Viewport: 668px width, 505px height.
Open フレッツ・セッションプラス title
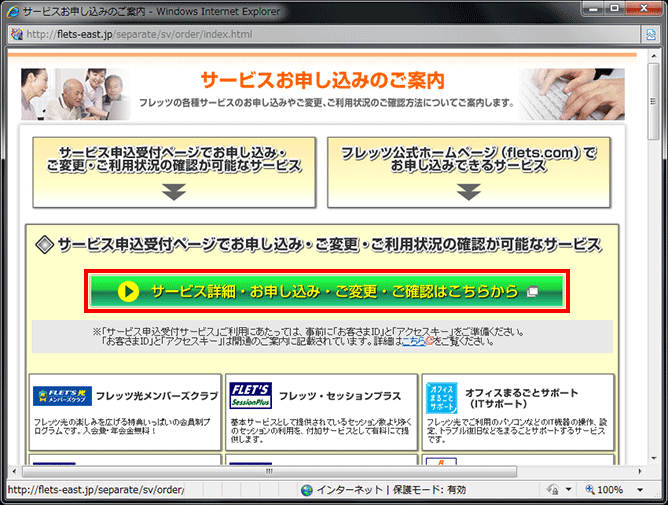tap(340, 396)
